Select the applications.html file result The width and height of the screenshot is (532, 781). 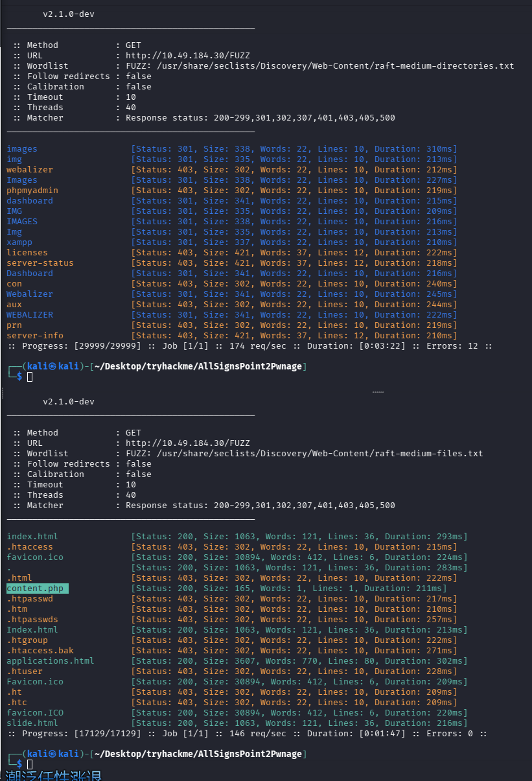click(x=51, y=661)
